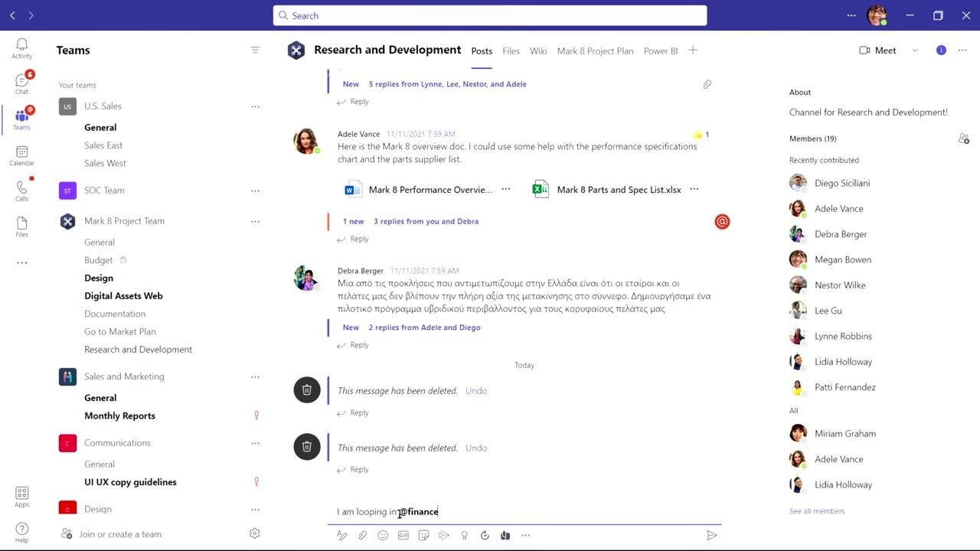Open the Sticker picker
The width and height of the screenshot is (980, 551).
423,536
